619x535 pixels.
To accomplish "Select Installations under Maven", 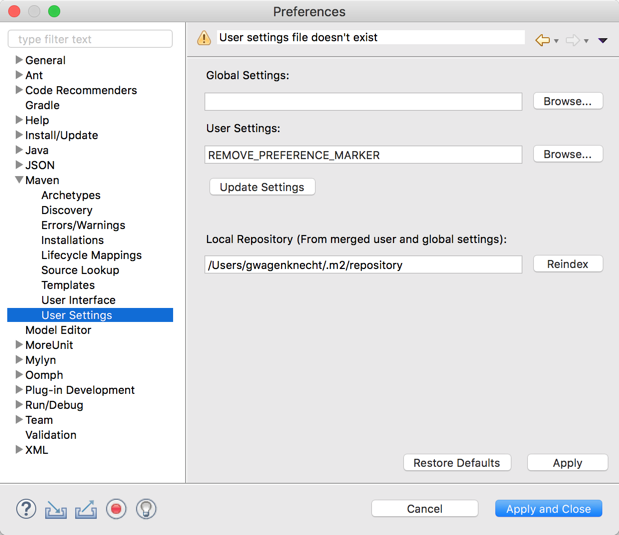I will click(x=72, y=240).
